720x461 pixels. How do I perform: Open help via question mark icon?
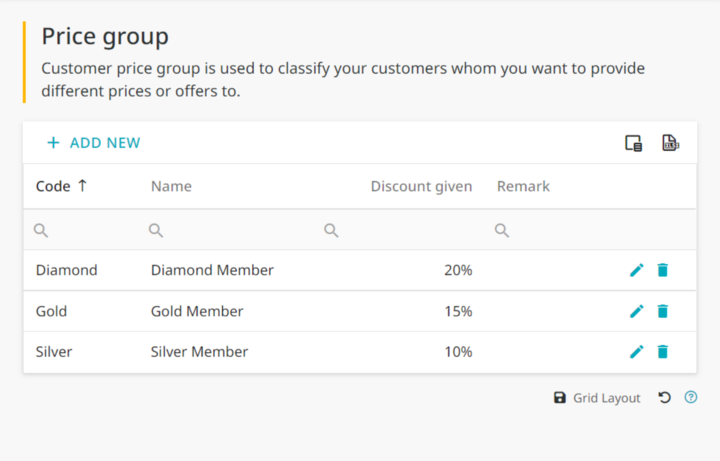pyautogui.click(x=691, y=397)
